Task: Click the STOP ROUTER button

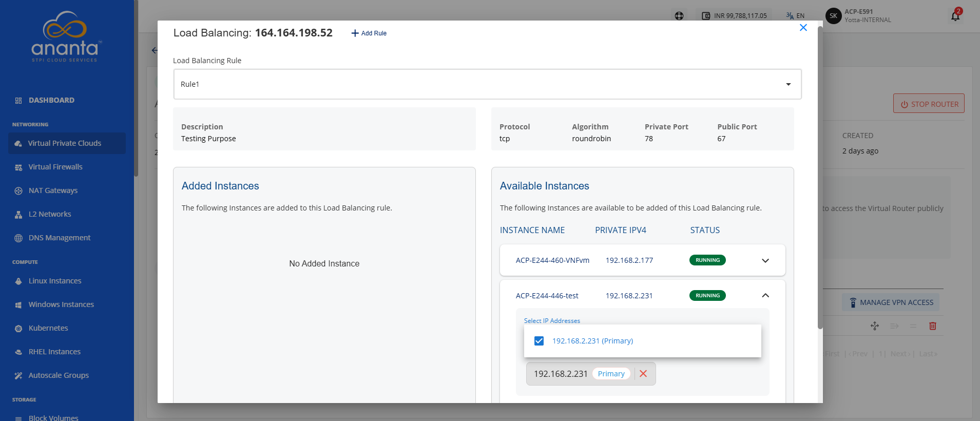Action: point(929,104)
